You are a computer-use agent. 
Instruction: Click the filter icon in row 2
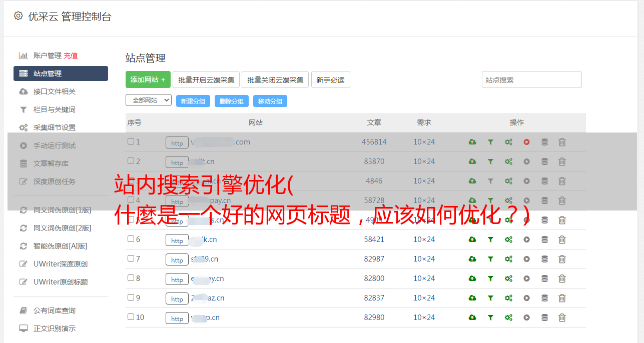point(490,161)
